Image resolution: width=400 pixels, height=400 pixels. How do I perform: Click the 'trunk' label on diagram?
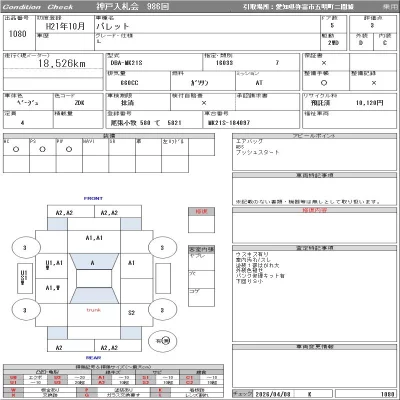94,310
